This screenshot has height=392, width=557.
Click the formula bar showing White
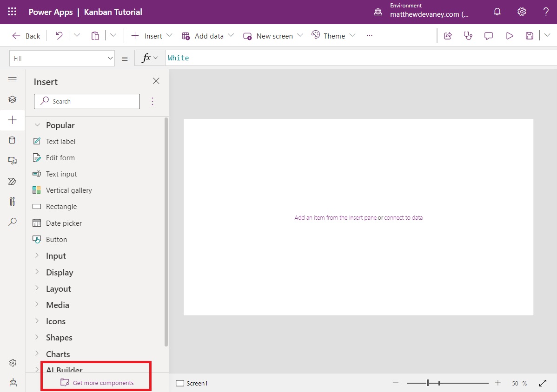point(361,58)
